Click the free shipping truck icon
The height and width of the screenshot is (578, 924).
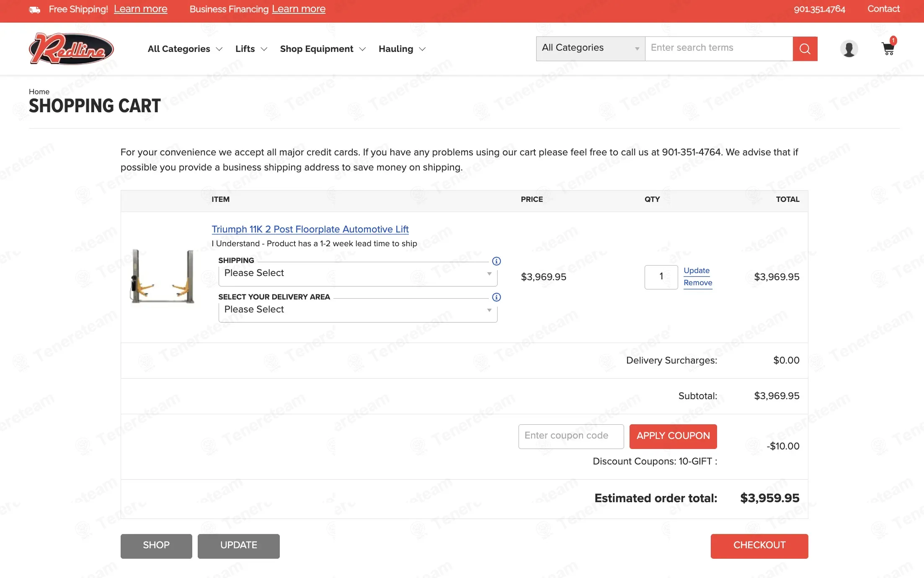35,10
